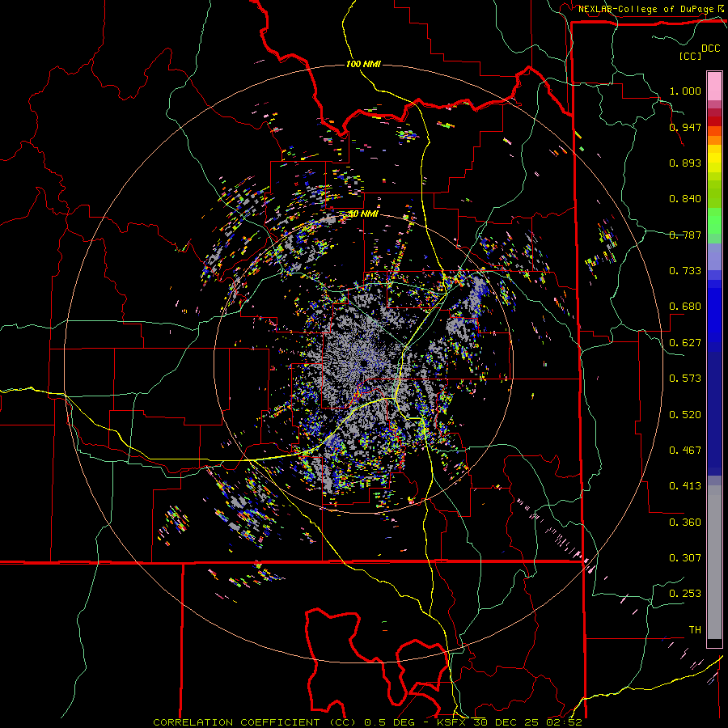The height and width of the screenshot is (728, 728).
Task: Click the 0.253 scale value
Action: click(685, 594)
